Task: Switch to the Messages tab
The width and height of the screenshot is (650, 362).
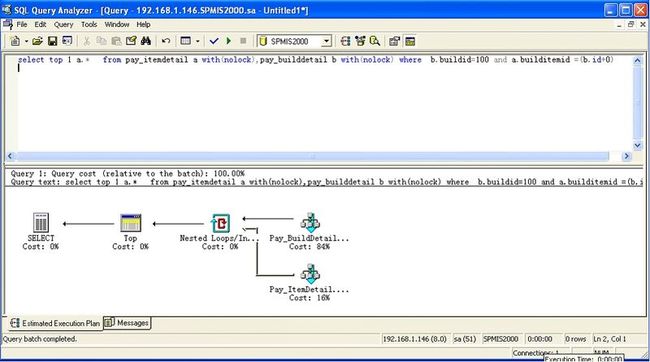Action: click(x=126, y=323)
